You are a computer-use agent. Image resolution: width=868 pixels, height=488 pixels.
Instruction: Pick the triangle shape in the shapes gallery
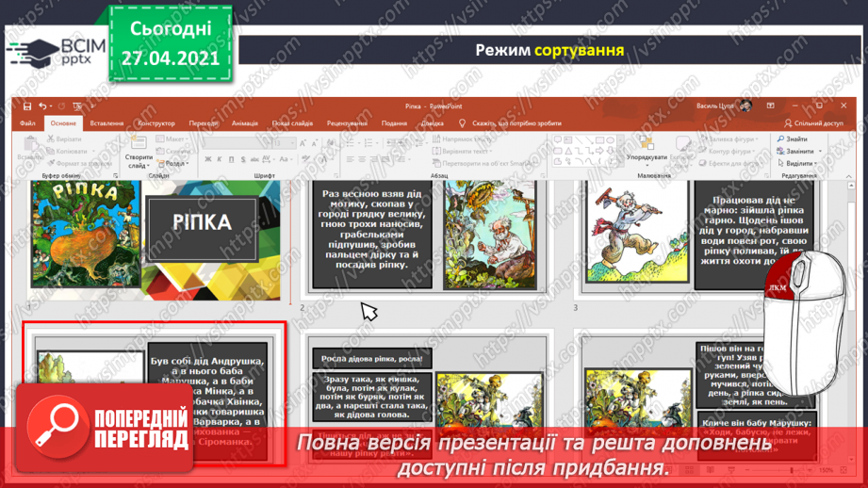pos(568,151)
